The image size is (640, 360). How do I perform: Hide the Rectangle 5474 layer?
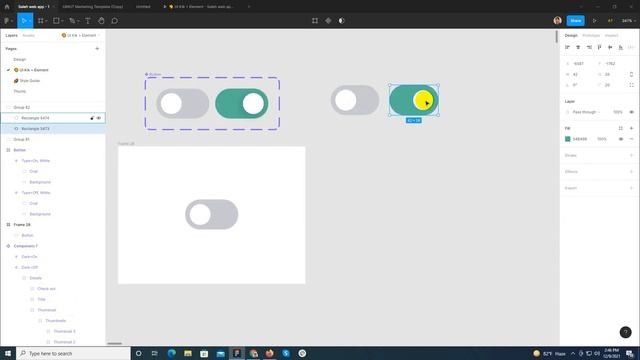click(x=99, y=118)
